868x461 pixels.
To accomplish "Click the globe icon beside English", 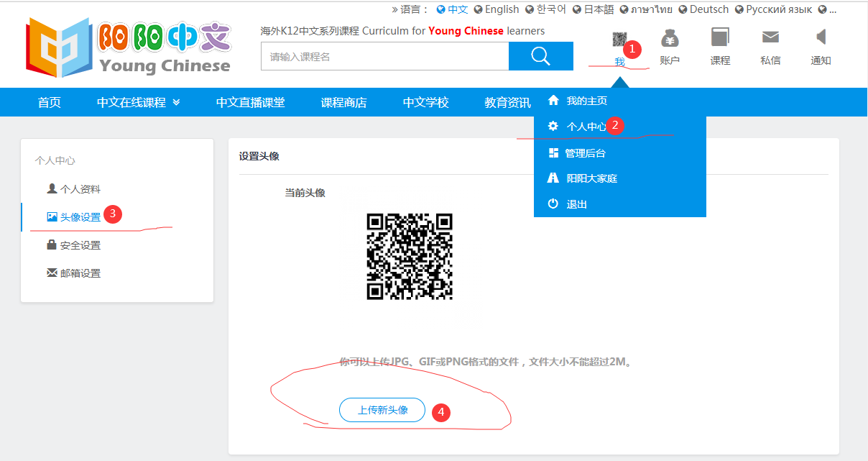I will click(x=478, y=9).
